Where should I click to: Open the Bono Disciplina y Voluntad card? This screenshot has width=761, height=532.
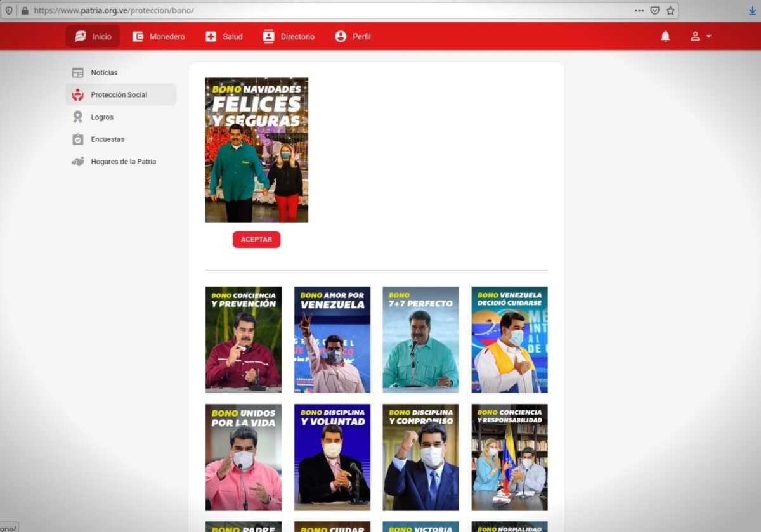tap(332, 457)
